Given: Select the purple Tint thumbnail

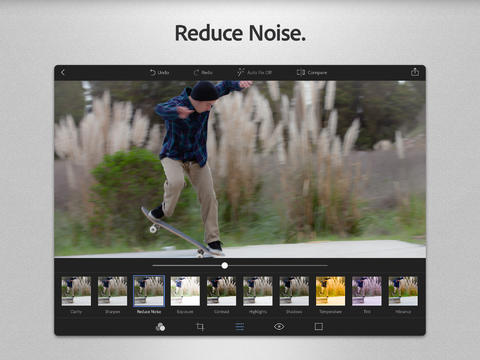Looking at the screenshot, I should click(x=367, y=291).
